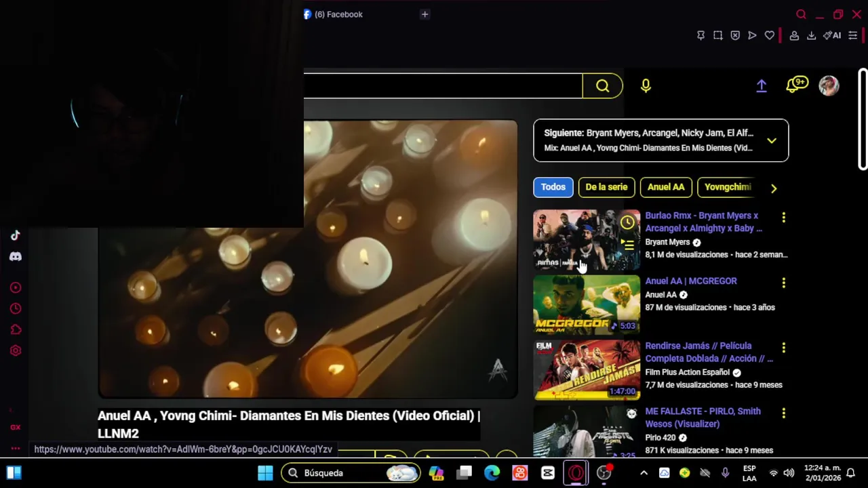Click the MCGREGOR video thumbnail
Image resolution: width=868 pixels, height=488 pixels.
click(587, 305)
